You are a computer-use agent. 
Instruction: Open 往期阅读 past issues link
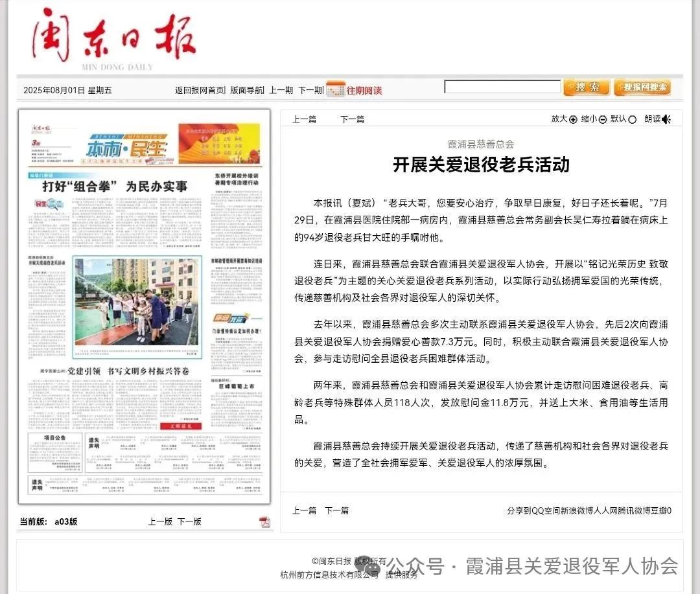(x=364, y=91)
